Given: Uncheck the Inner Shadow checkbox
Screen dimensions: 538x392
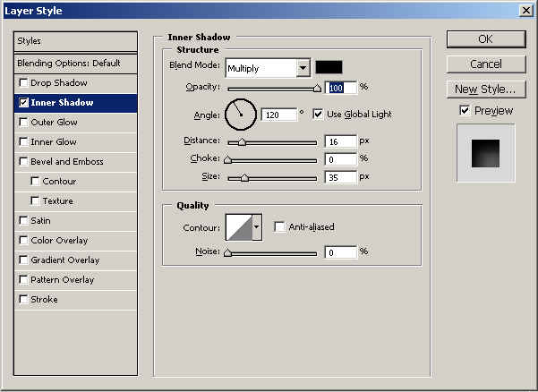Looking at the screenshot, I should pyautogui.click(x=23, y=103).
